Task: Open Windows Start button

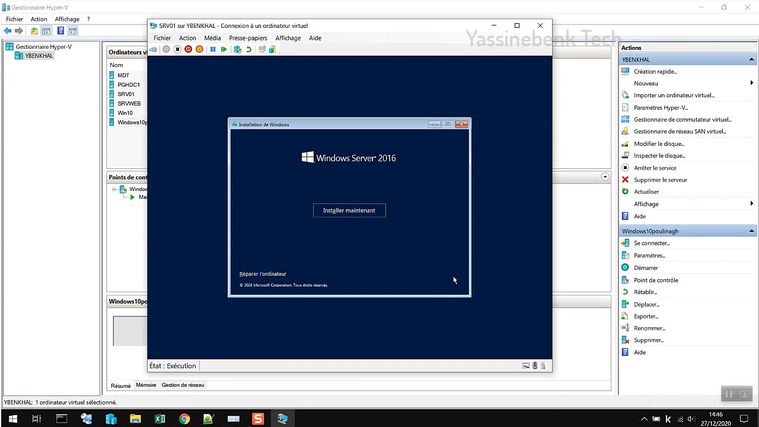Action: coord(13,419)
